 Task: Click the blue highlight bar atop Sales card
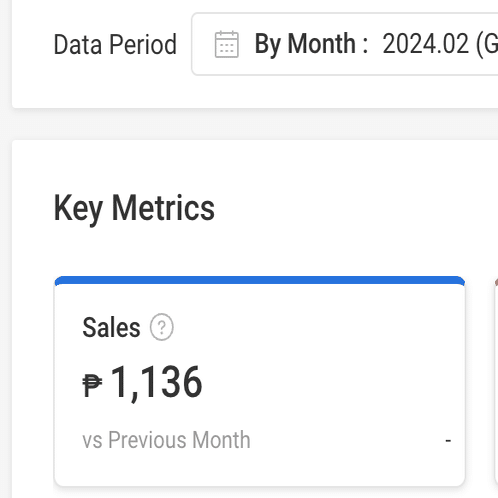[x=260, y=280]
